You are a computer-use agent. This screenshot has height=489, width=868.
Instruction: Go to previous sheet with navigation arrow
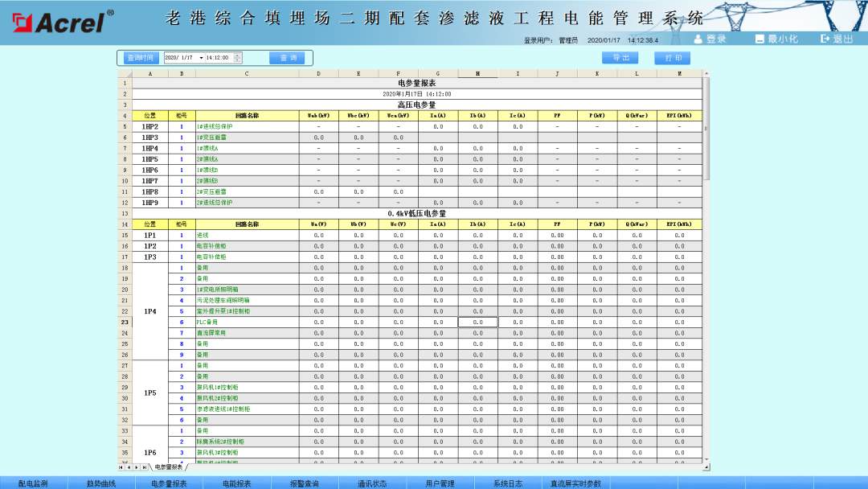click(x=129, y=467)
